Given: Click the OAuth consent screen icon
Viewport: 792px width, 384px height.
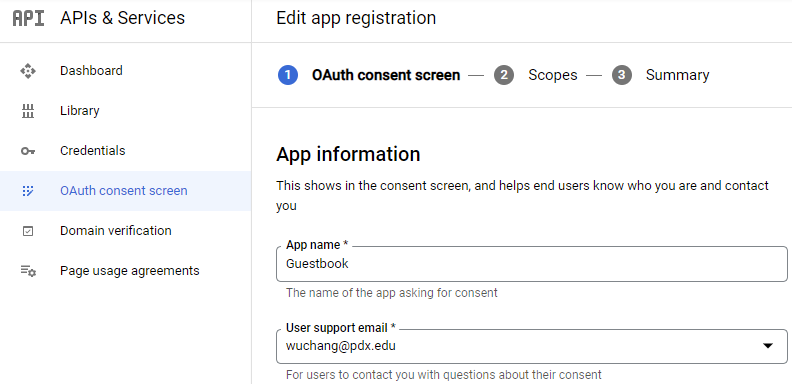Looking at the screenshot, I should tap(28, 191).
